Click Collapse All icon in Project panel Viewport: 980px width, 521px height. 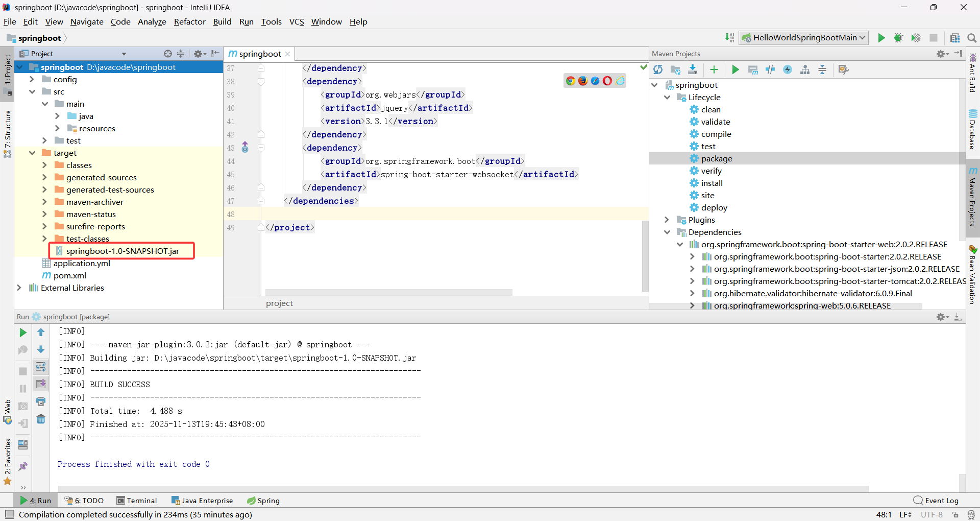181,54
